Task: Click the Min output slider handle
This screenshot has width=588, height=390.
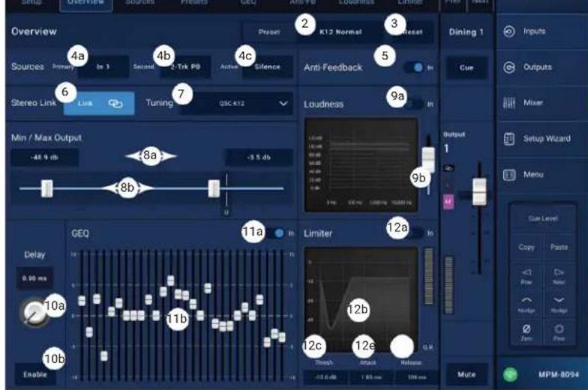Action: click(x=46, y=188)
